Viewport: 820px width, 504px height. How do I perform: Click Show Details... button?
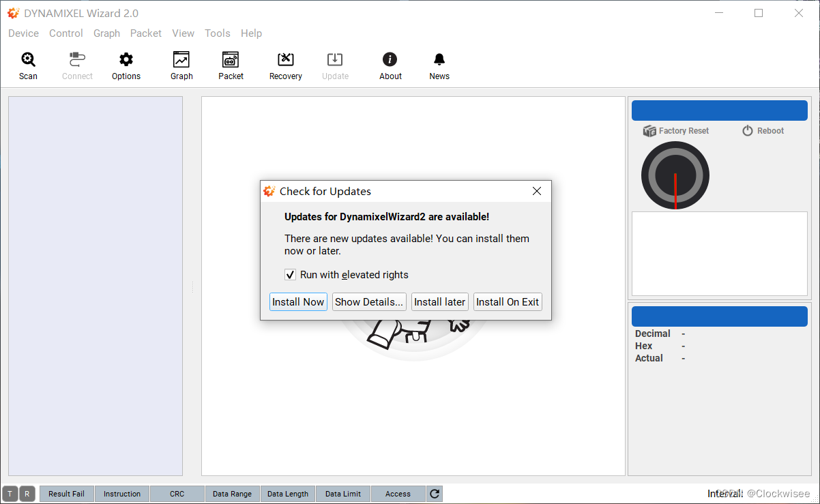(x=369, y=302)
